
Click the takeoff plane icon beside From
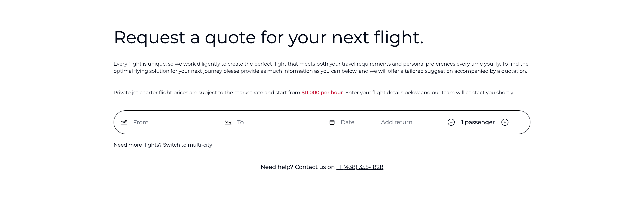tap(124, 122)
